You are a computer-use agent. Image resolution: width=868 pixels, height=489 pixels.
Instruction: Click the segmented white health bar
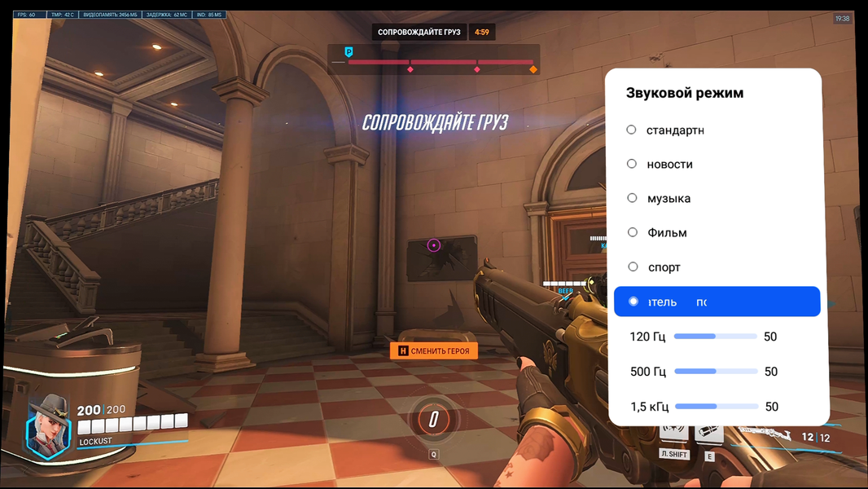[x=133, y=424]
